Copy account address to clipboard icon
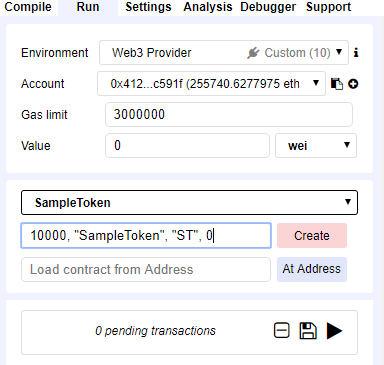 click(337, 84)
